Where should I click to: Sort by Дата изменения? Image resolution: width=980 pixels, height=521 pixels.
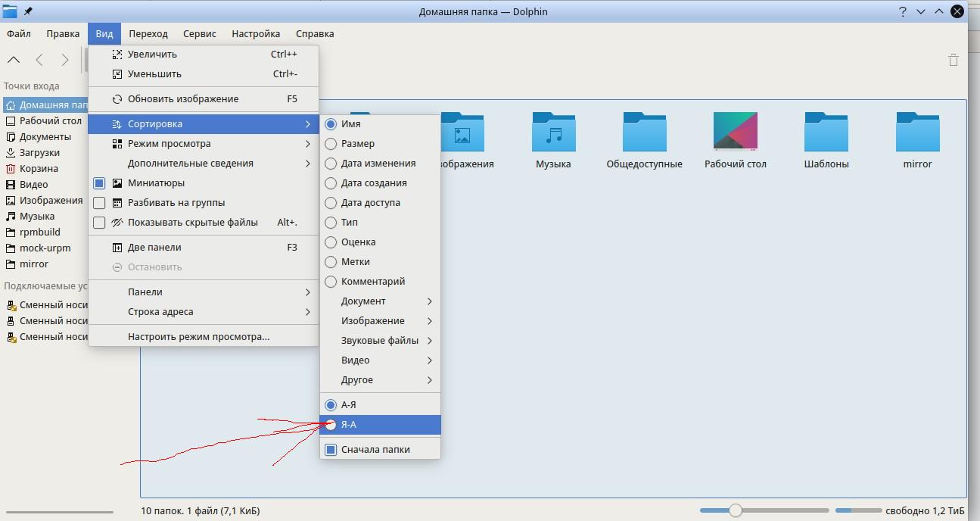[380, 164]
